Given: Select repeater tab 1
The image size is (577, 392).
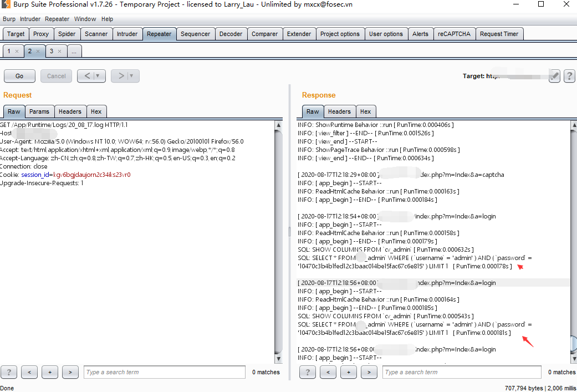Looking at the screenshot, I should 9,51.
